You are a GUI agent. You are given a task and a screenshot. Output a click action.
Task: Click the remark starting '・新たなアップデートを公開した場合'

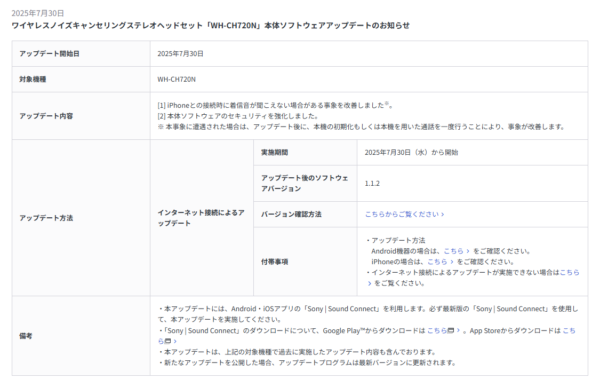click(x=307, y=363)
